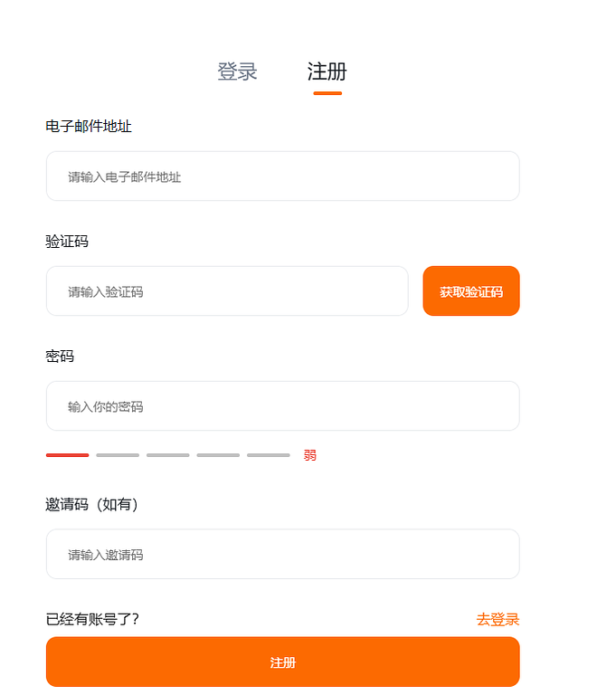Viewport: 616px width, 695px height.
Task: Click the third password strength bar segment
Action: click(167, 455)
